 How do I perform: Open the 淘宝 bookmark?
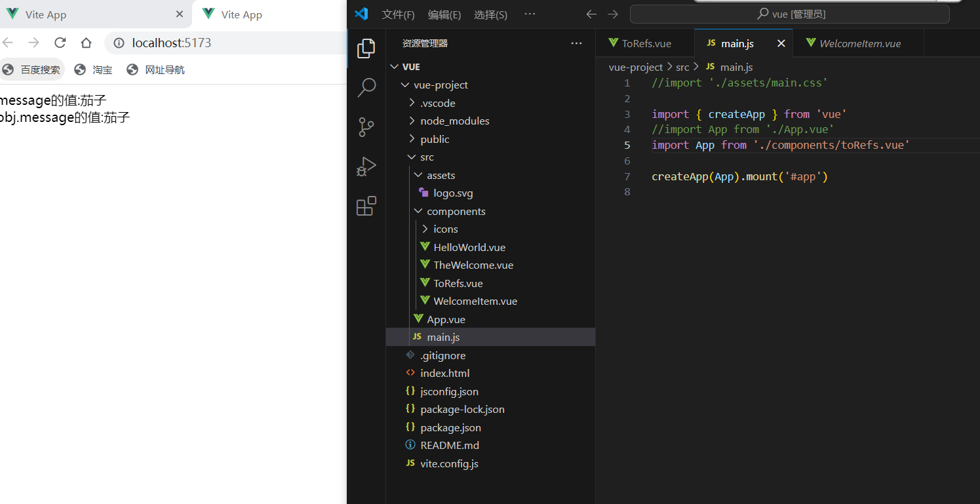(x=94, y=69)
